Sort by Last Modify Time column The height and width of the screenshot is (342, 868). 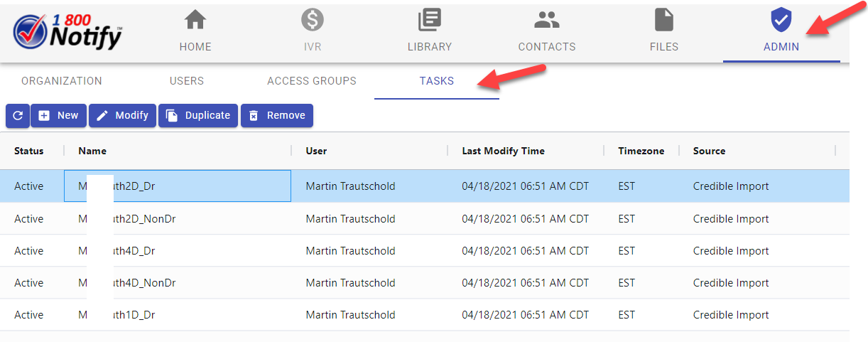pos(503,151)
